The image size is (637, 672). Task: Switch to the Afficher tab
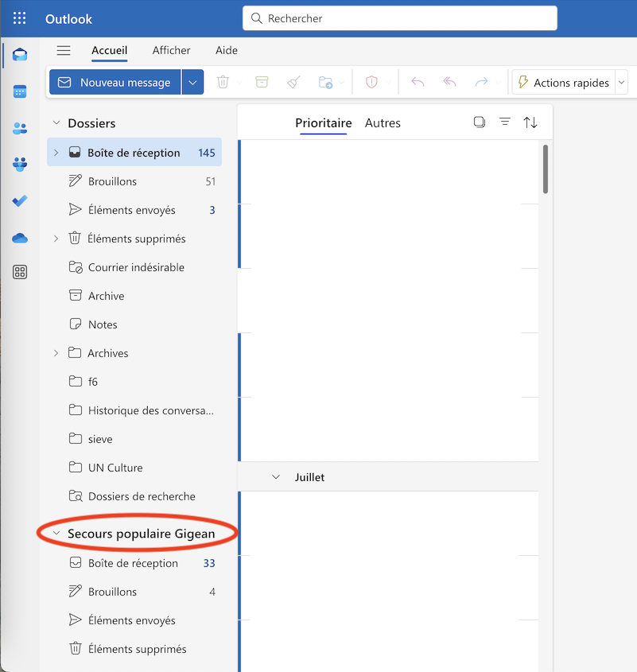point(171,50)
